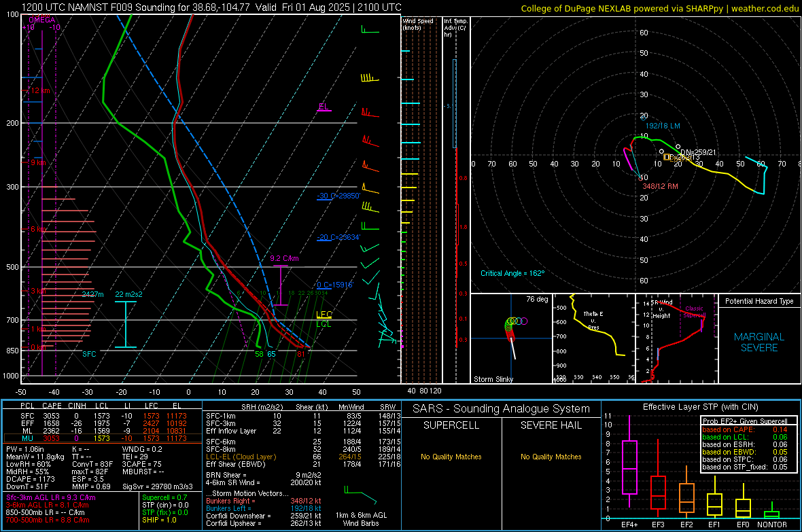Click the '700-500mb LR = 8.8 C/km' line
802x532 pixels.
(48, 520)
